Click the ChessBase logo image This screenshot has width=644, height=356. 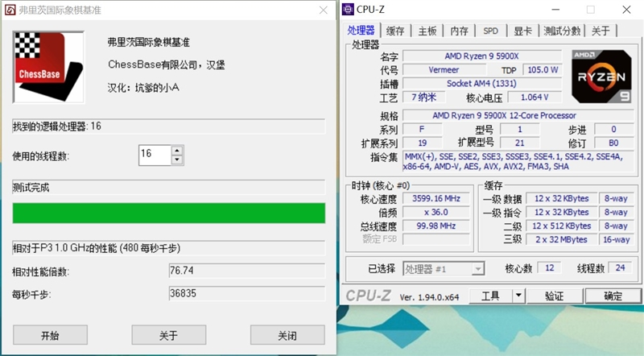48,67
